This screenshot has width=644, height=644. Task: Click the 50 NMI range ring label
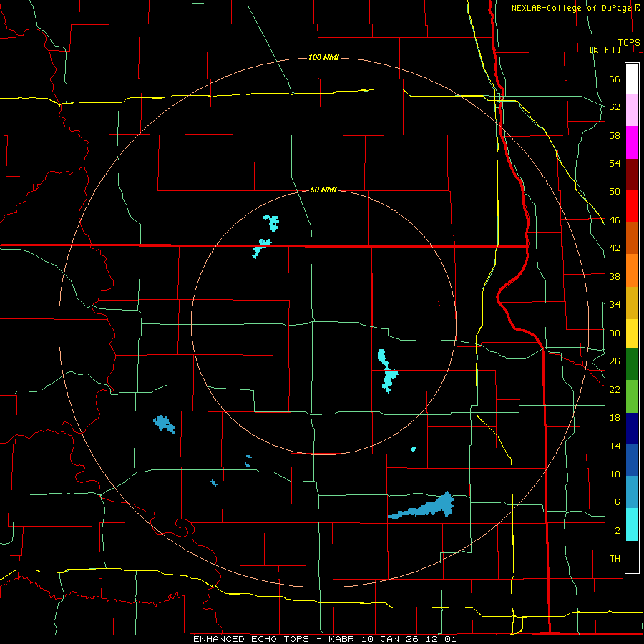coord(323,190)
